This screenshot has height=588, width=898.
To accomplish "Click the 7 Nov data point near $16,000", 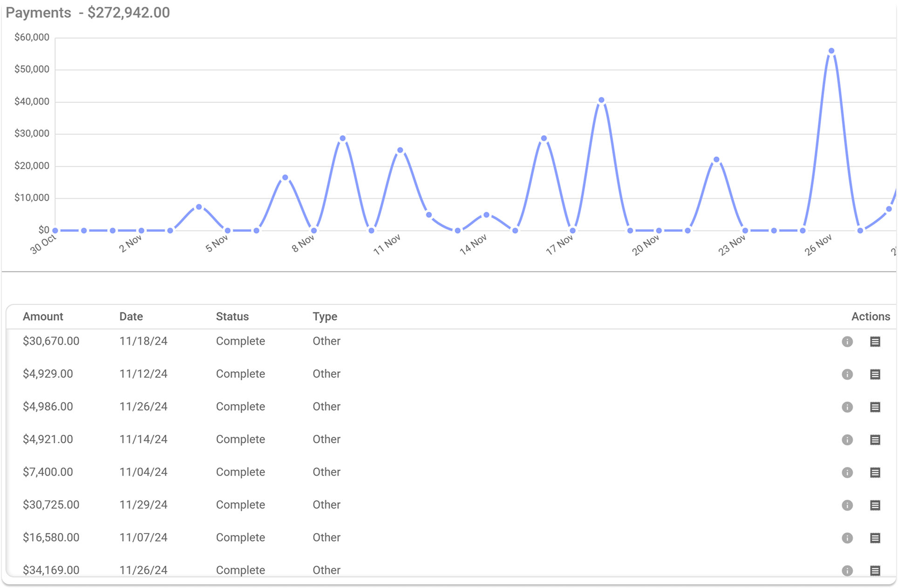I will click(x=285, y=177).
